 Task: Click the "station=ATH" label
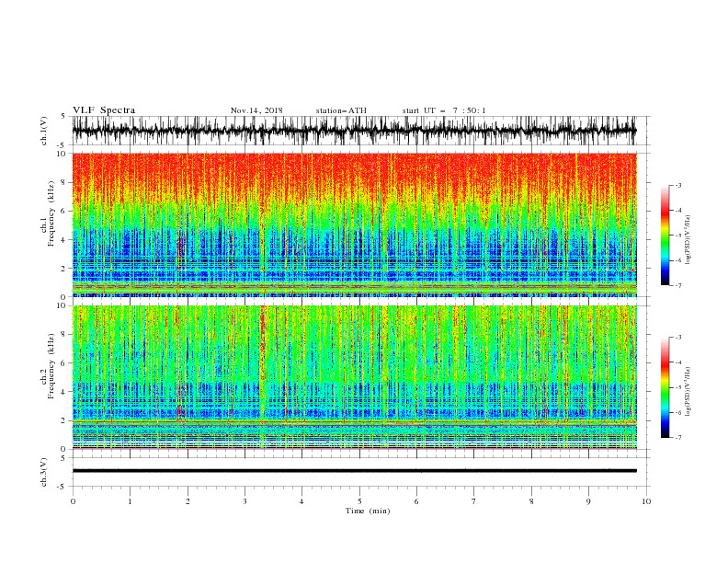point(341,110)
